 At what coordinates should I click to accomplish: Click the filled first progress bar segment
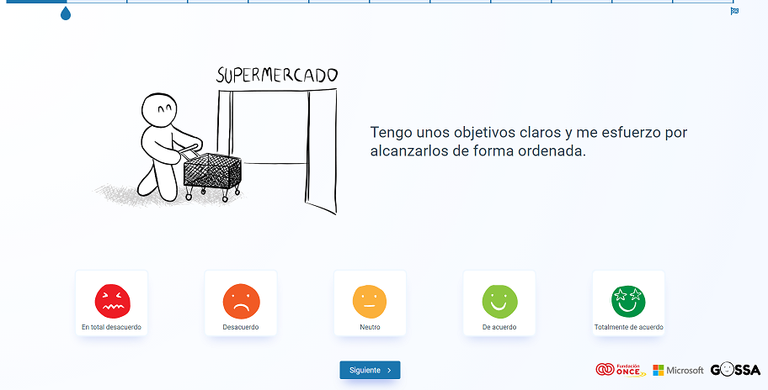(36, 1)
